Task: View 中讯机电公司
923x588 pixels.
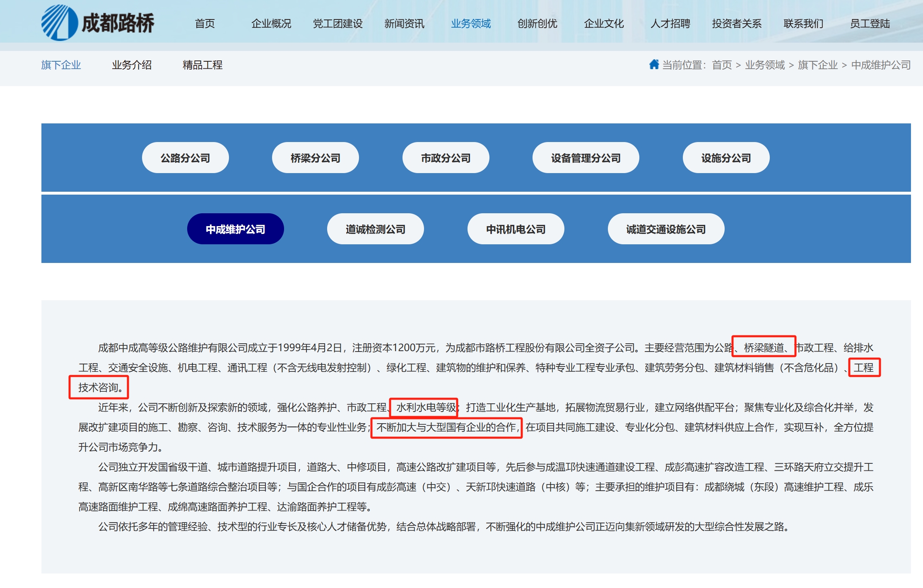Action: (x=516, y=229)
